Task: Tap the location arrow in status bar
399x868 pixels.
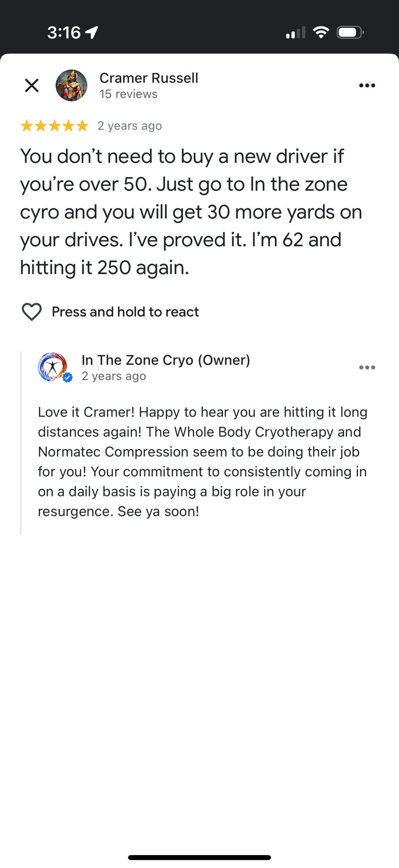Action: click(x=92, y=33)
